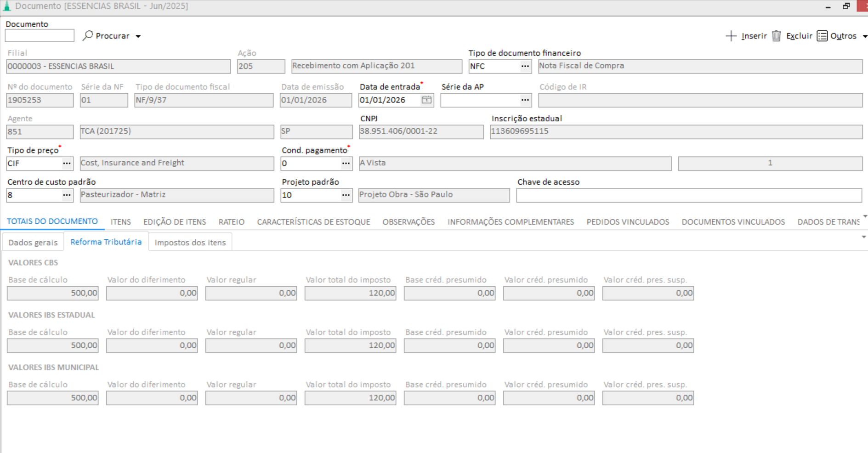Expand the Outros dropdown arrow

click(865, 36)
